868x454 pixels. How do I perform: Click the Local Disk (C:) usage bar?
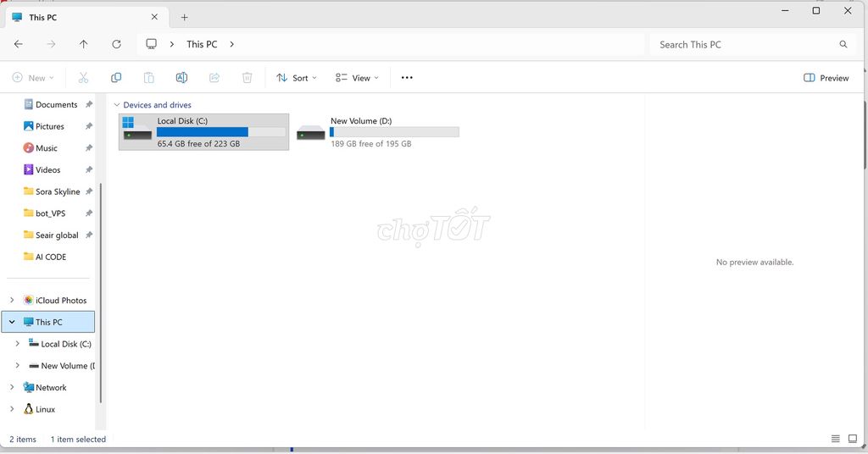[x=221, y=132]
